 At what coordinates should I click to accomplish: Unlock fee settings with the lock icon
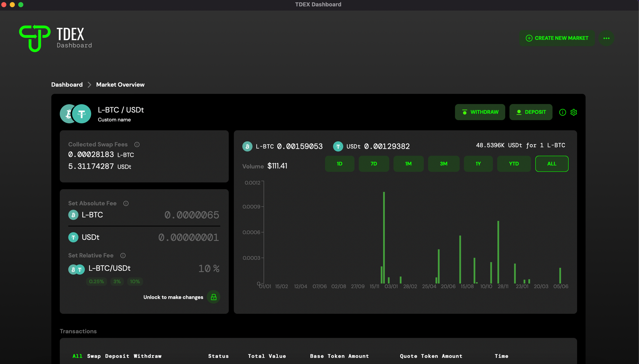[214, 297]
